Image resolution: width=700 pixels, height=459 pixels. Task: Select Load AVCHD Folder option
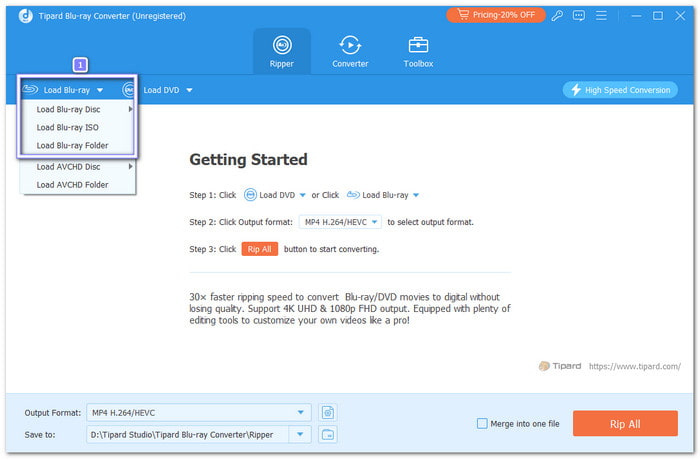tap(72, 184)
